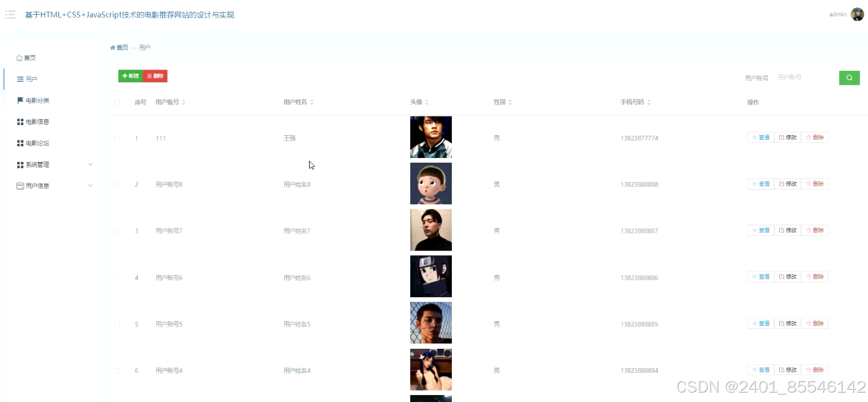868x402 pixels.
Task: Open the avatar thumbnail of 用户账号8
Action: coord(431,184)
